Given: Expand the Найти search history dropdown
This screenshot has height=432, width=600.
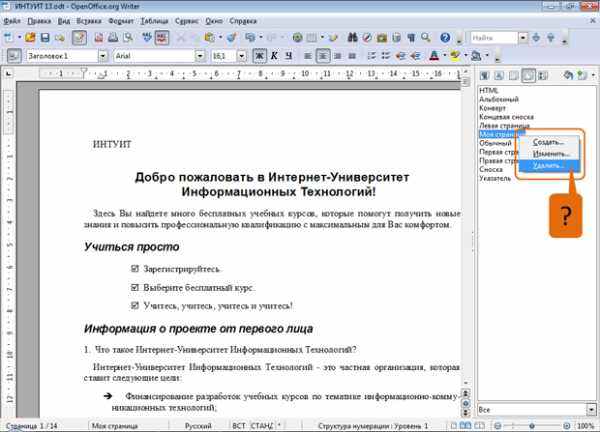Looking at the screenshot, I should [523, 37].
